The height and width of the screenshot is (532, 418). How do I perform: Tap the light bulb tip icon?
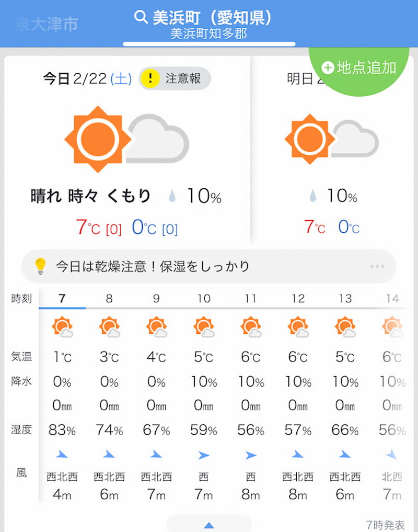(40, 266)
